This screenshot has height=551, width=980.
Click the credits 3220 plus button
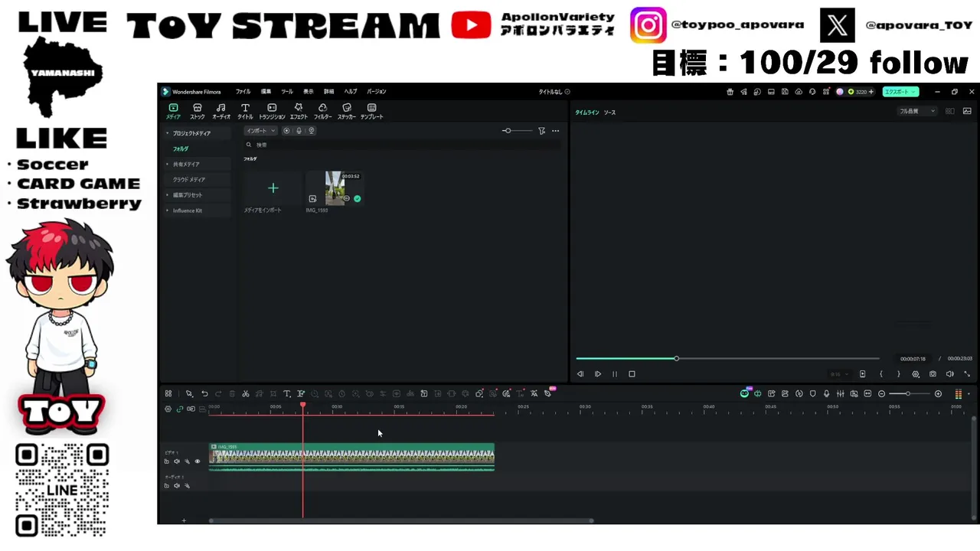pyautogui.click(x=871, y=92)
